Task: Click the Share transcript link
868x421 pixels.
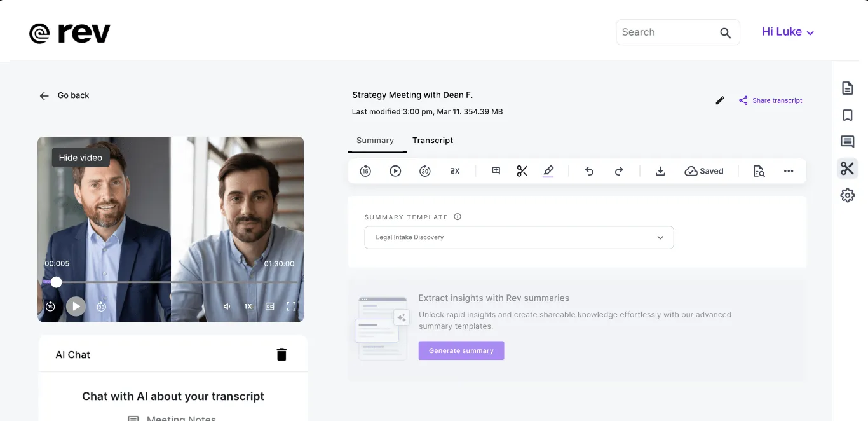Action: [x=770, y=100]
